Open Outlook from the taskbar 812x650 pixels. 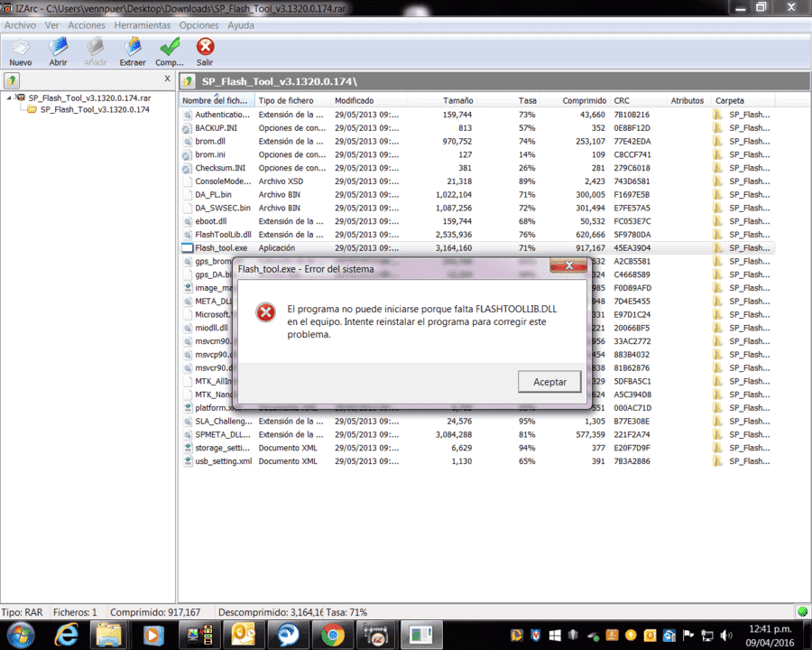tap(244, 635)
